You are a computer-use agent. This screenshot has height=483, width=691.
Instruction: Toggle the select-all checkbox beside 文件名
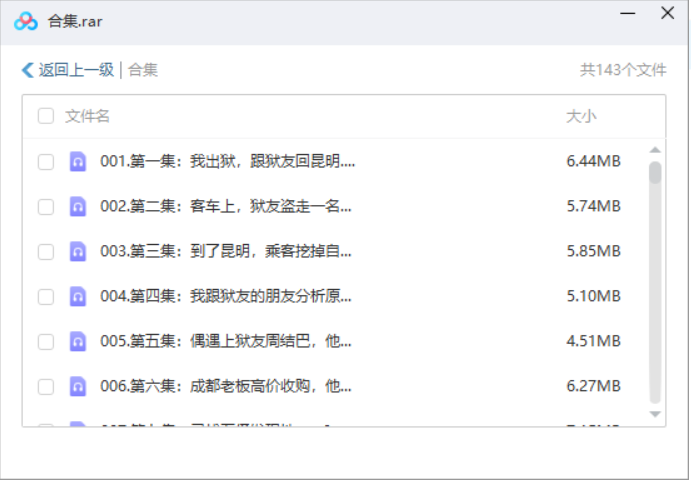coord(46,116)
